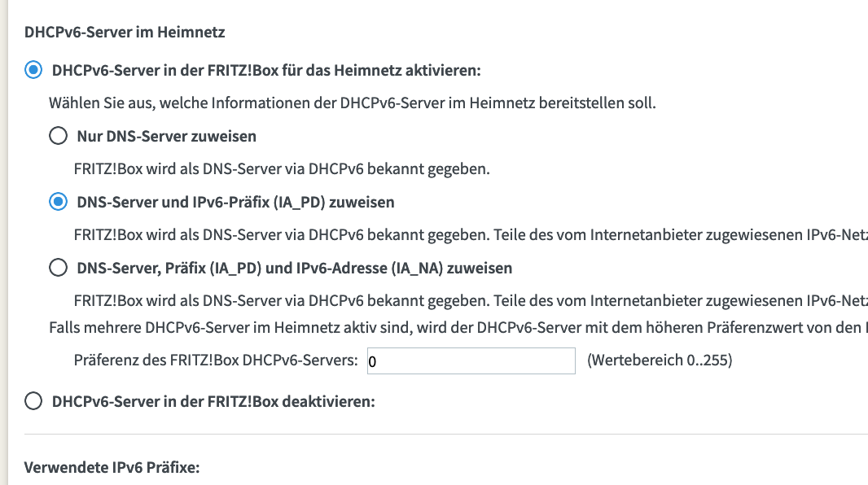Click description text below IA_PD zuweisen option
The height and width of the screenshot is (485, 868).
coord(471,234)
